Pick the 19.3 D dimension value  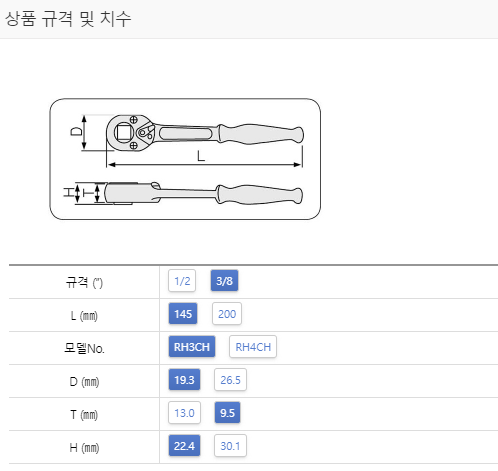coord(184,380)
